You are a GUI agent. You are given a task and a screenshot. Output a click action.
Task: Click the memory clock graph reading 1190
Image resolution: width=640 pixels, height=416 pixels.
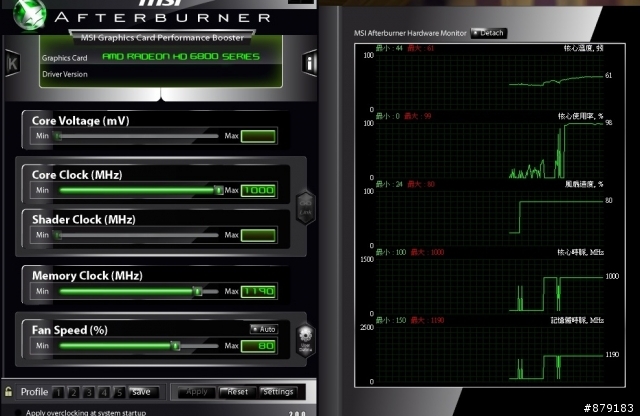[x=612, y=355]
